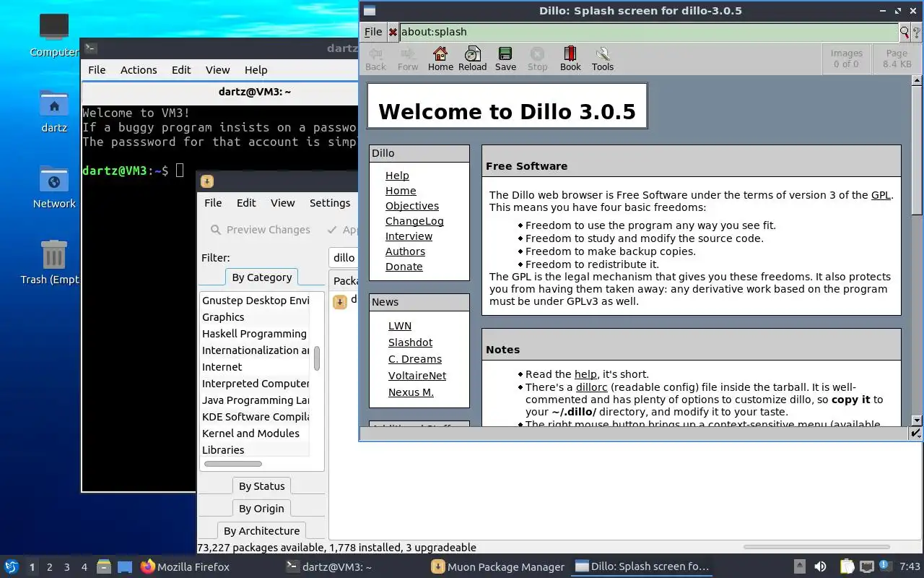Open the dartz home folder desktop icon
This screenshot has height=578, width=924.
pos(54,112)
